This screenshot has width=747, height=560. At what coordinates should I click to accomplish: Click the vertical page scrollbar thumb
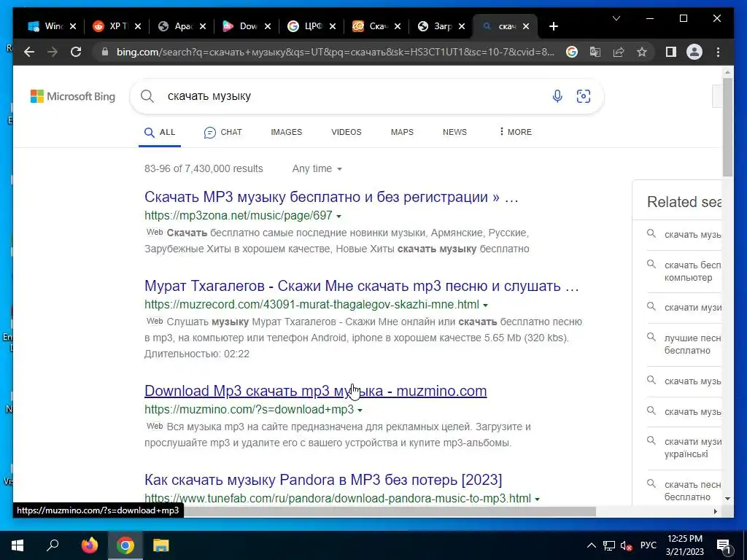tap(727, 127)
